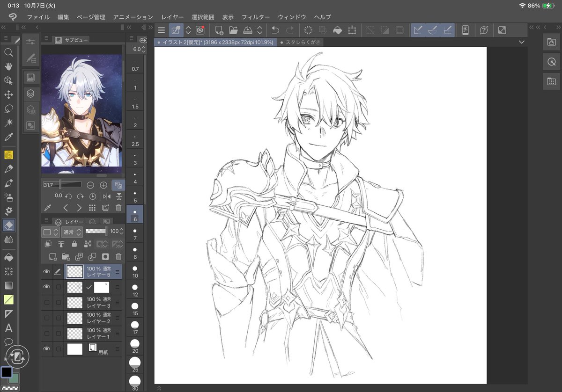Image resolution: width=562 pixels, height=392 pixels.
Task: Expand save options arrows in command bar
Action: (259, 30)
